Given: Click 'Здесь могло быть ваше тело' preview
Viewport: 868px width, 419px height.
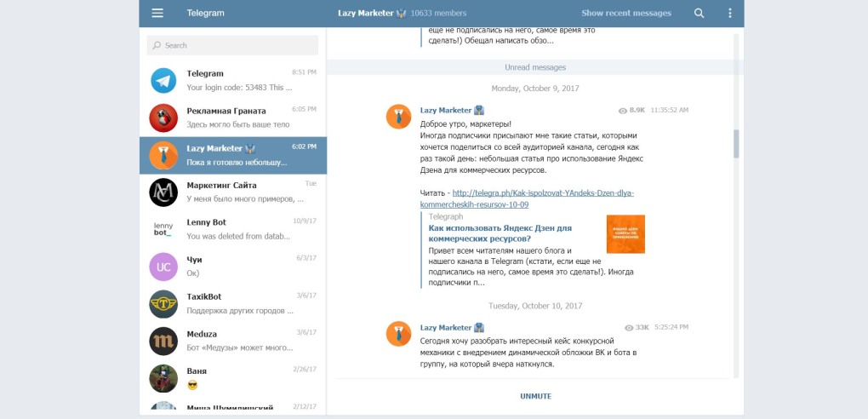Looking at the screenshot, I should coord(238,124).
